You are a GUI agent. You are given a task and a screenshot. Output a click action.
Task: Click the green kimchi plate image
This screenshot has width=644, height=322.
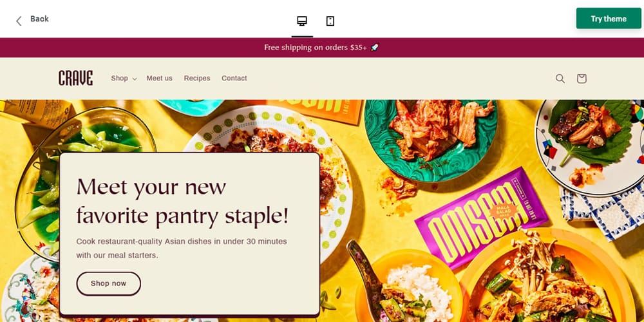430,140
